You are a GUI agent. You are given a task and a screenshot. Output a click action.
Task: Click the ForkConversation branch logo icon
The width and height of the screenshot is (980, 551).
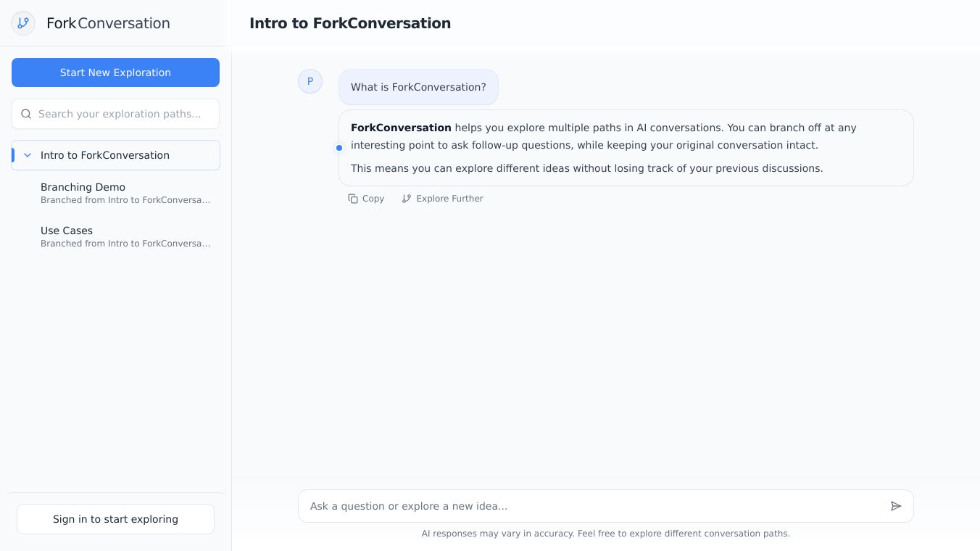23,23
